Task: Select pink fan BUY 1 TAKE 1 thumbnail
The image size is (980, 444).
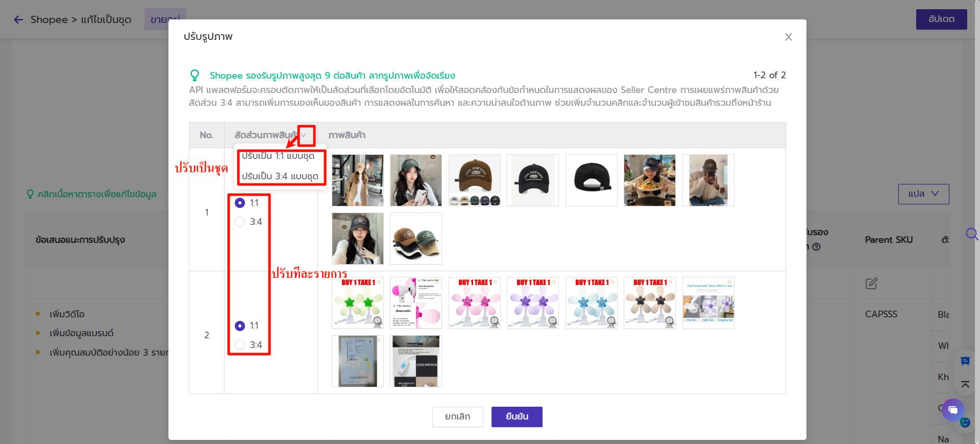Action: (475, 303)
